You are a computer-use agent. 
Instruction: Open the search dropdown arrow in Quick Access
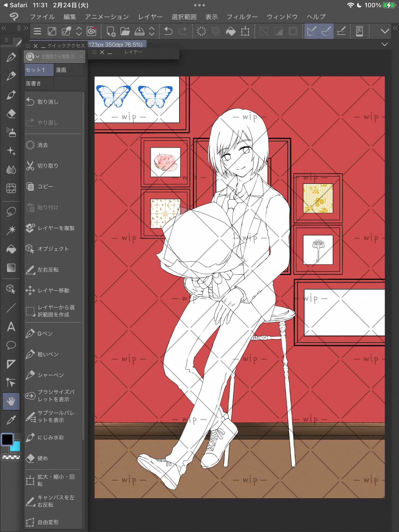point(38,57)
